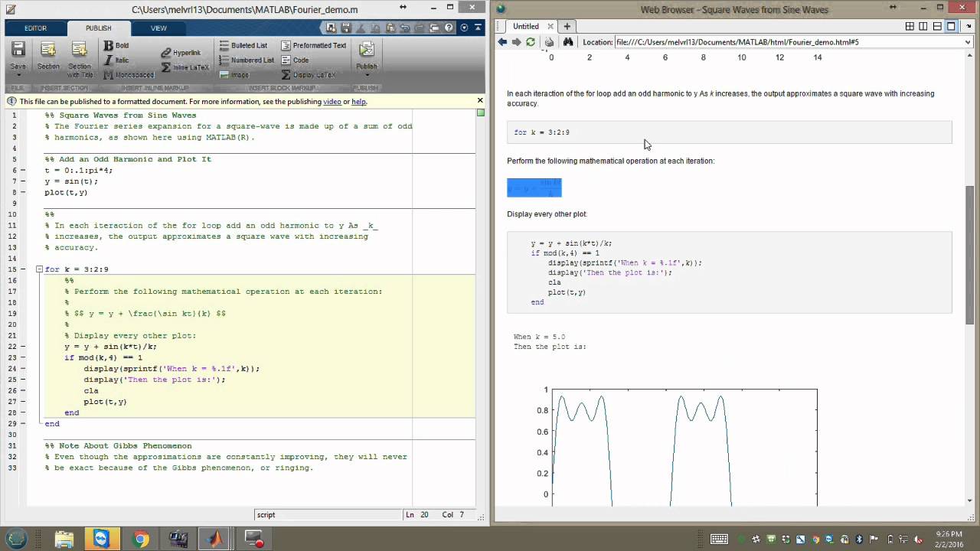Viewport: 980px width, 551px height.
Task: Split browser documents top and bottom
Action: 937,26
